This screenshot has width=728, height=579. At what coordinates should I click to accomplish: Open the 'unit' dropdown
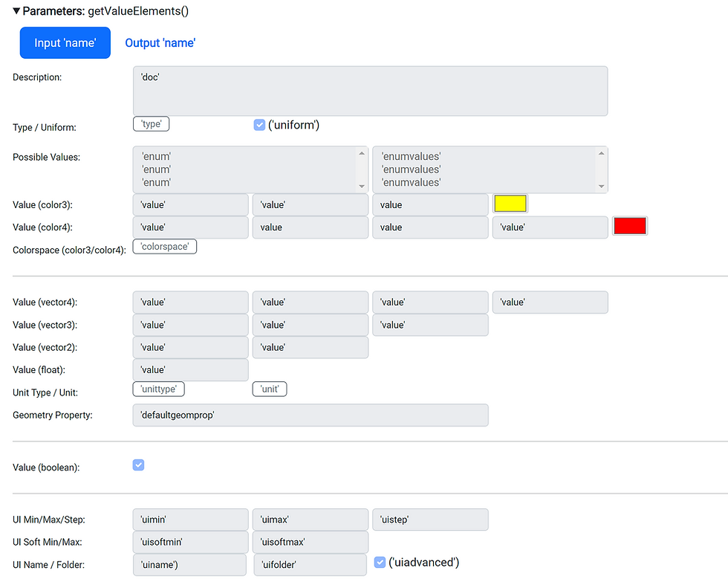point(270,389)
